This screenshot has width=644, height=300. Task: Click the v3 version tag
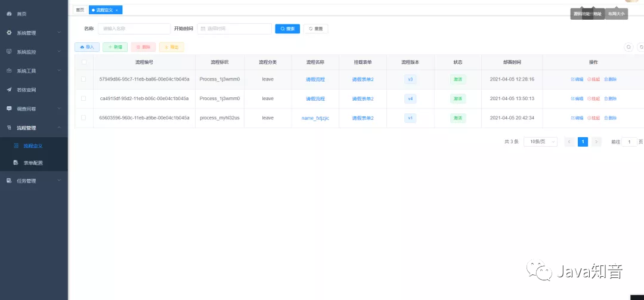[x=410, y=79]
